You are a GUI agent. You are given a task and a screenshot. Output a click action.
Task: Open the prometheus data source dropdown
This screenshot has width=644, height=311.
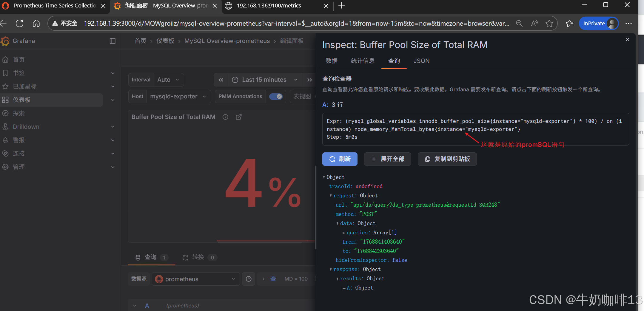coord(196,279)
